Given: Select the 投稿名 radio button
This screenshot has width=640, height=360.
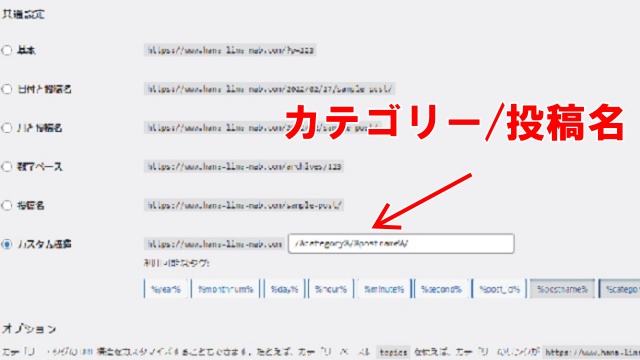Looking at the screenshot, I should (7, 205).
